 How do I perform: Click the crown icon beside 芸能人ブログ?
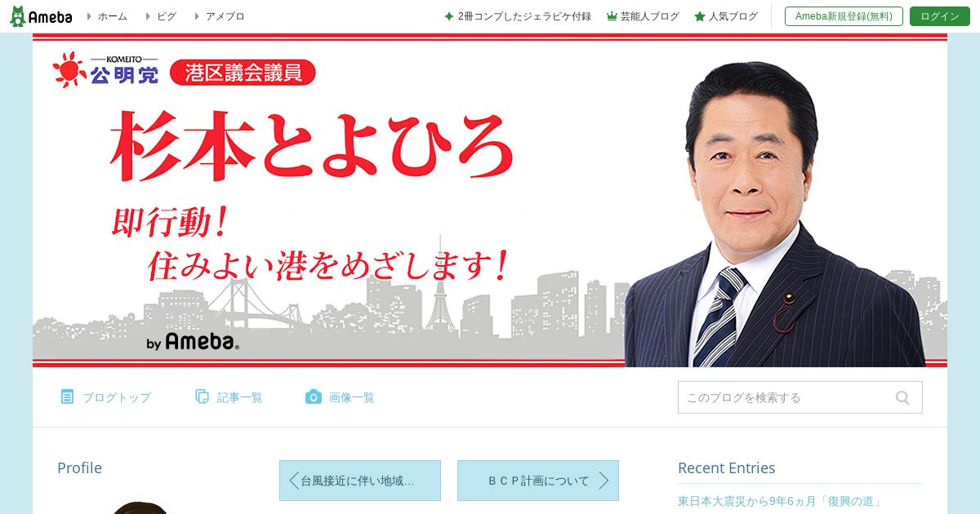coord(612,16)
